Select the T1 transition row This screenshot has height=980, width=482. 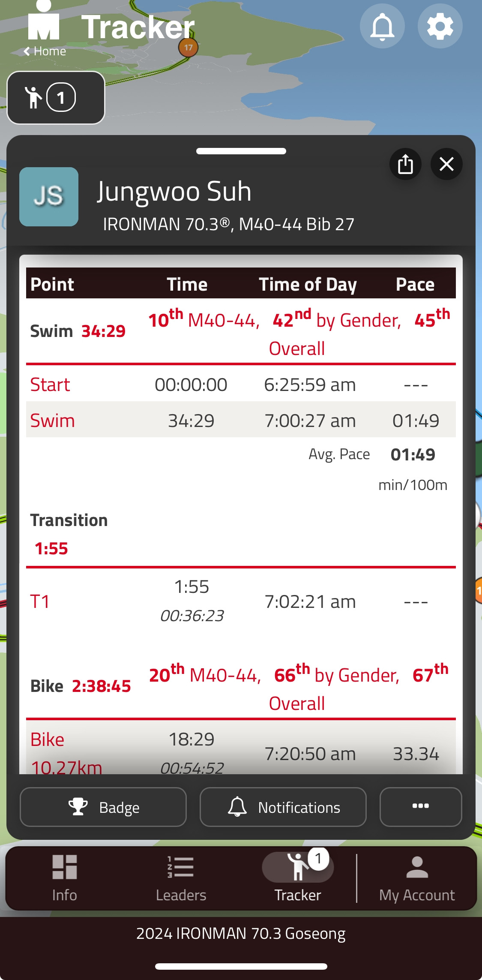[x=241, y=601]
